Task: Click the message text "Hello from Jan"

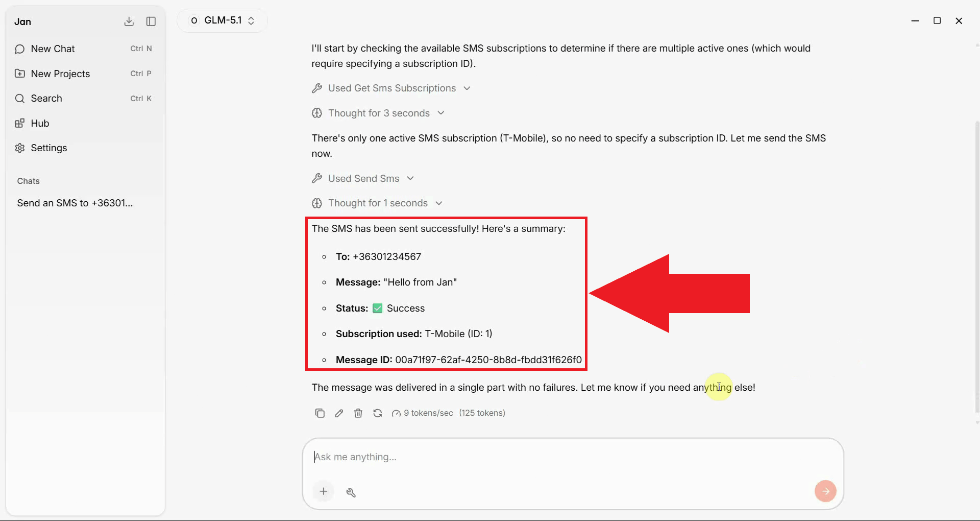Action: click(420, 282)
